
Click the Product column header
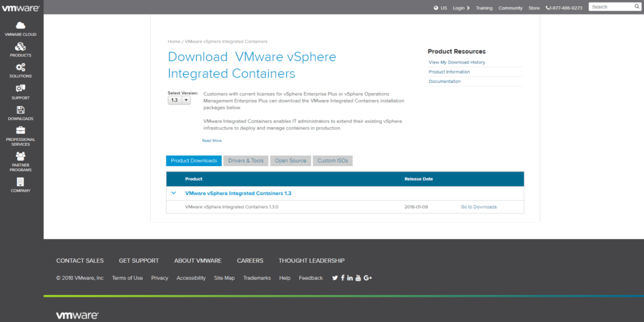coord(194,179)
